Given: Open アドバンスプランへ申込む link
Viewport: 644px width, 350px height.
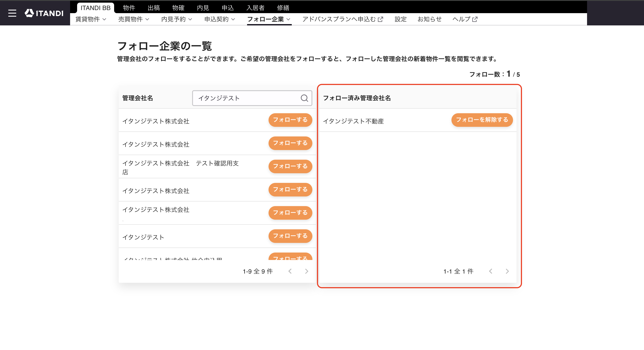Looking at the screenshot, I should [x=343, y=19].
